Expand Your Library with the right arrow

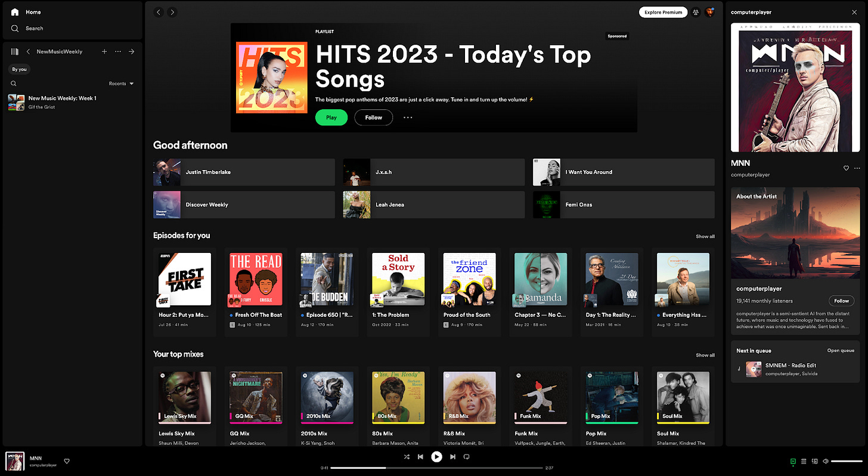tap(132, 52)
